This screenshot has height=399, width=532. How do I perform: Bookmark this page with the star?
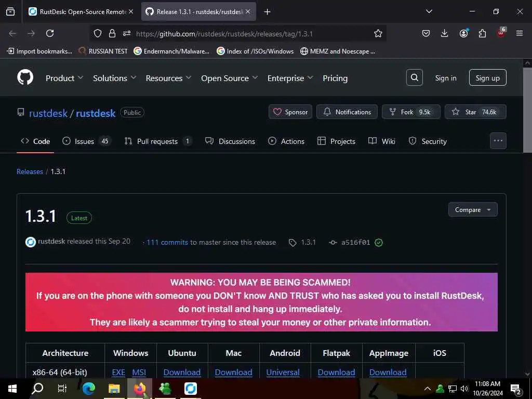point(378,33)
